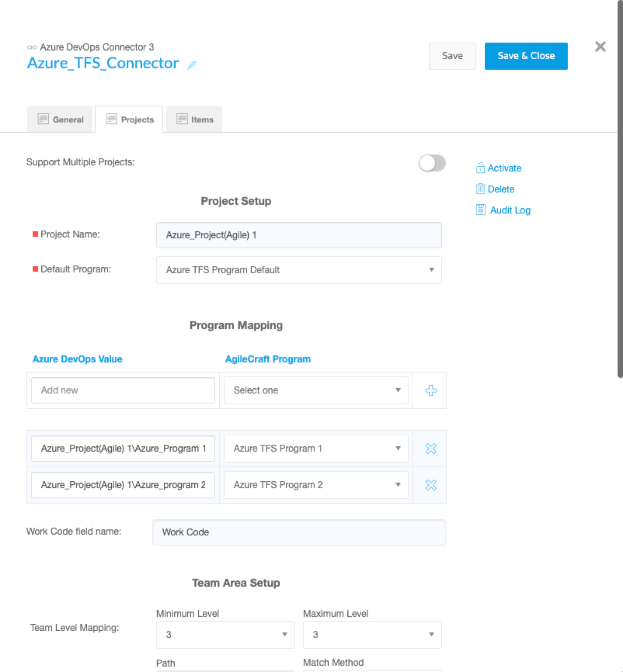Click the Audit Log list icon
Screen dimensions: 623x672
(480, 210)
